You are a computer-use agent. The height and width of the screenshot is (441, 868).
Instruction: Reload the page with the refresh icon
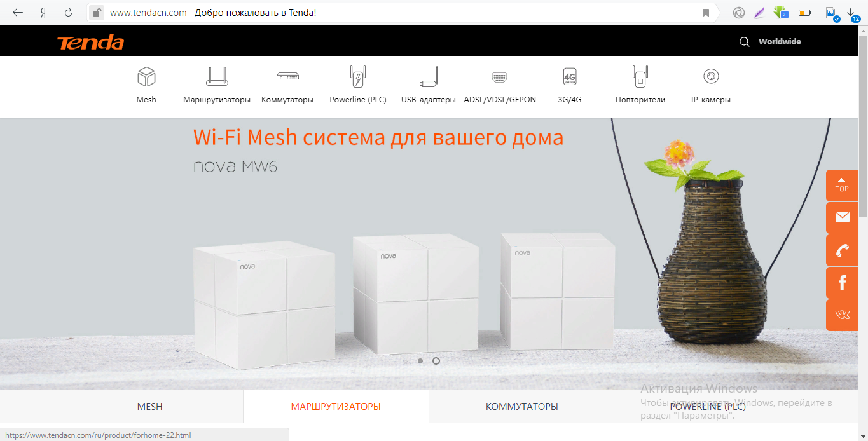68,12
